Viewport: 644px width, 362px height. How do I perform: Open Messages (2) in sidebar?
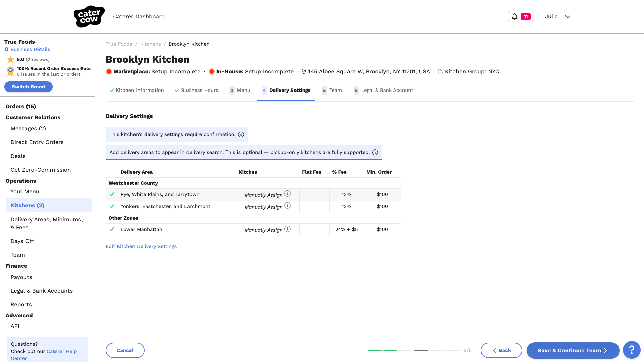point(28,129)
